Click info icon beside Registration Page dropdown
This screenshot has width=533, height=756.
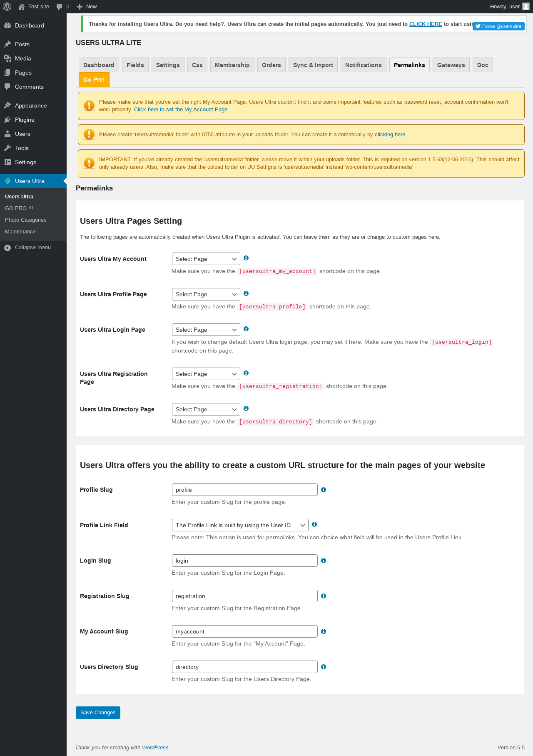246,373
